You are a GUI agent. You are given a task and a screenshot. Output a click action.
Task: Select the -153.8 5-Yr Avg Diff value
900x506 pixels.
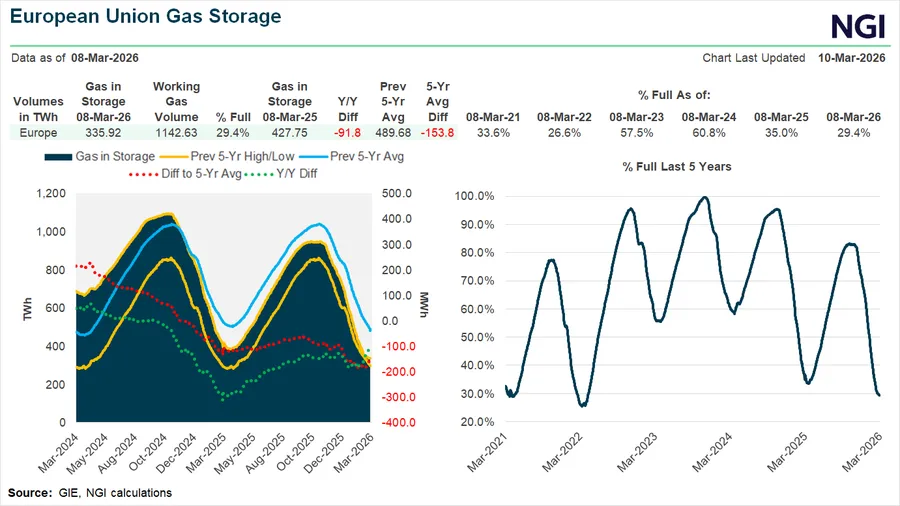point(436,131)
